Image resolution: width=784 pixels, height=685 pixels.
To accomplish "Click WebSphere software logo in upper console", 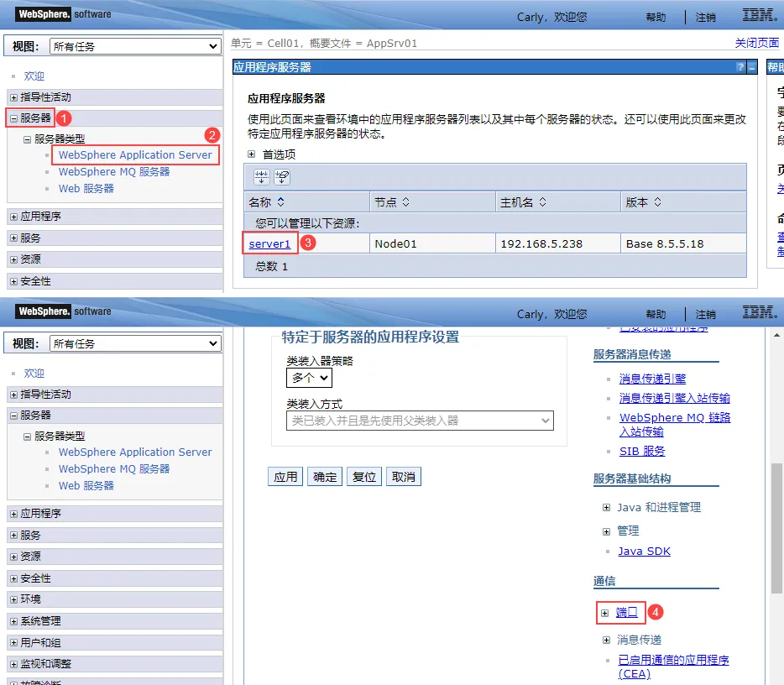I will 63,14.
